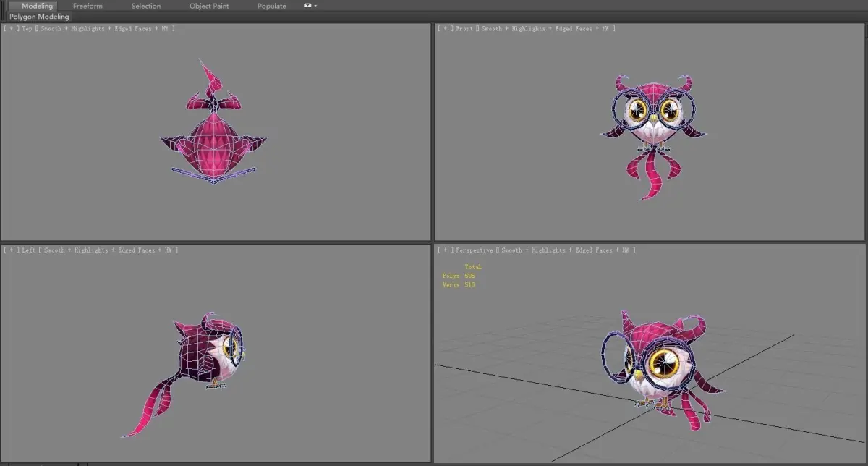Viewport: 868px width, 466px height.
Task: Open the Perspective viewport Smooth + Highlights shading menu
Action: (x=568, y=250)
